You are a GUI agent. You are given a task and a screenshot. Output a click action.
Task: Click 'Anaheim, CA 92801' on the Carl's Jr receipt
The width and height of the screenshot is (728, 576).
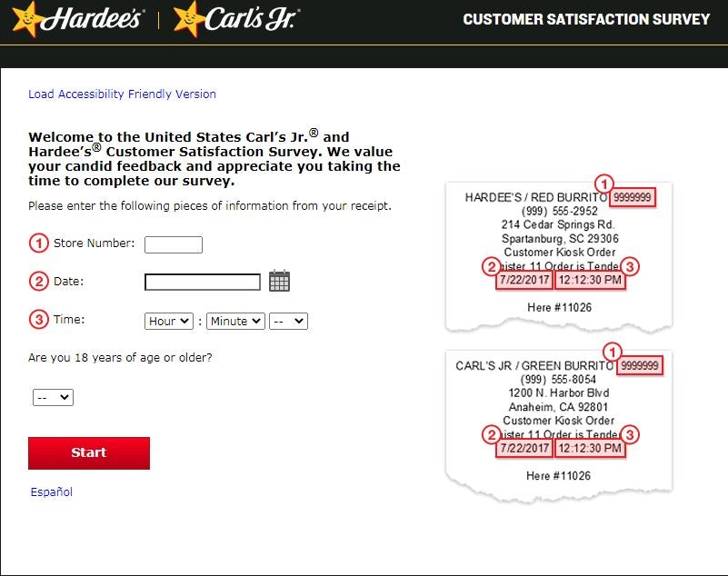[x=558, y=407]
